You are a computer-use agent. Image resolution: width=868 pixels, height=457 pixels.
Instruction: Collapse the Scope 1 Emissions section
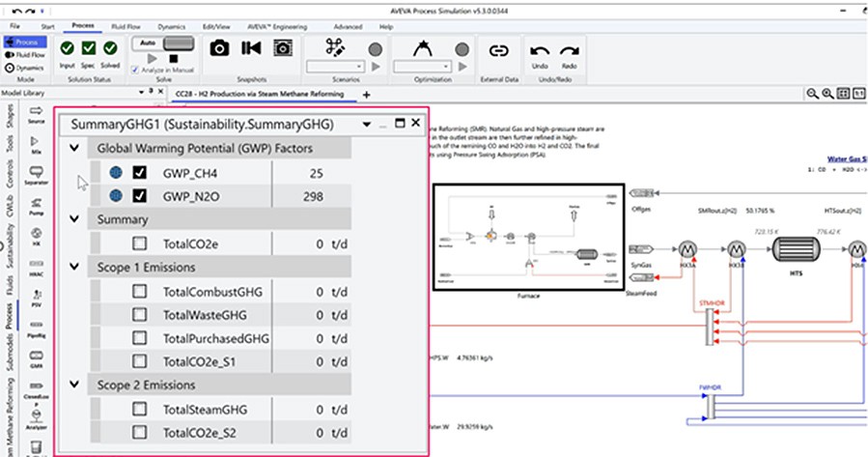point(74,267)
